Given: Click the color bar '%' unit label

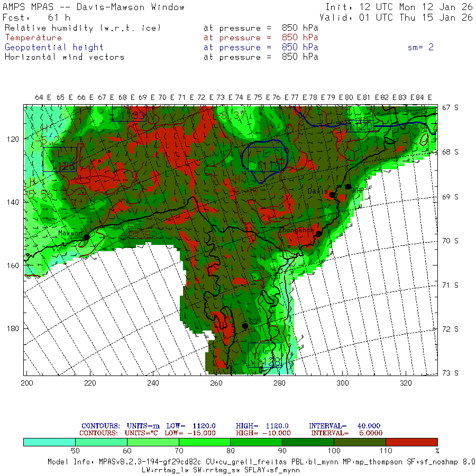Looking at the screenshot, I should pyautogui.click(x=437, y=451).
